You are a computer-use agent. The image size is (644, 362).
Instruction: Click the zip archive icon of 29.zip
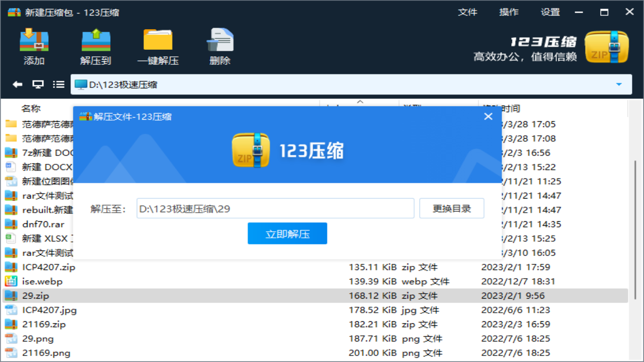pos(11,296)
